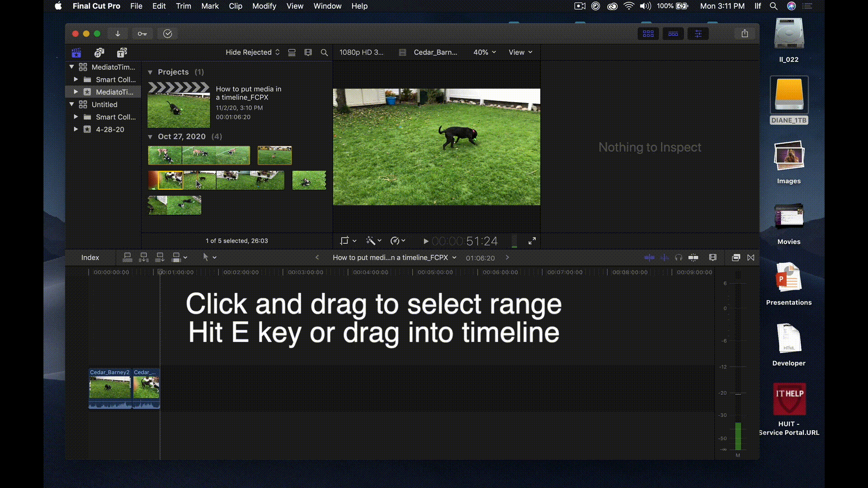
Task: Toggle filmstrip/list view in the browser
Action: pyautogui.click(x=292, y=52)
